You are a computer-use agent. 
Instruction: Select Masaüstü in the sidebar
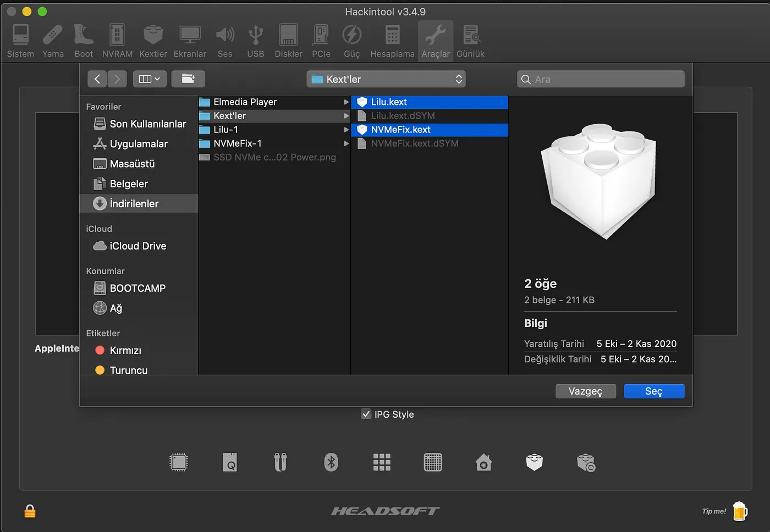coord(139,164)
